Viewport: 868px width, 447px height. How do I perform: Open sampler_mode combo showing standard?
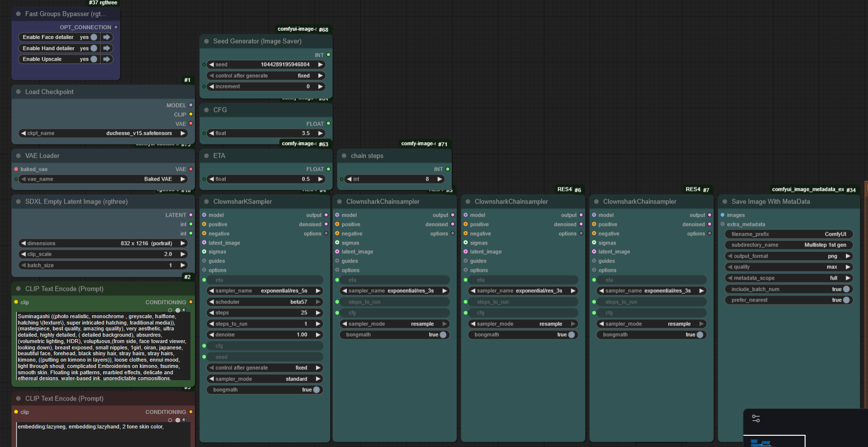265,379
